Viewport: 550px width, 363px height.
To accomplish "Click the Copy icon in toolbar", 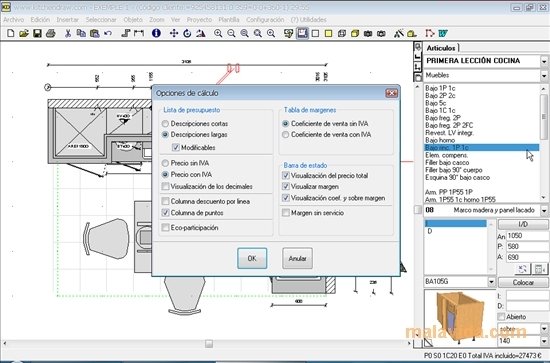I will (x=81, y=33).
